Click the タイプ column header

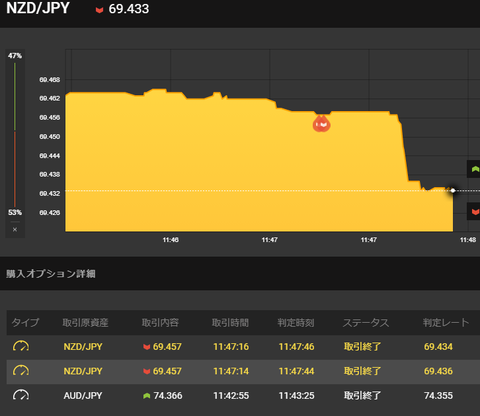tap(25, 322)
